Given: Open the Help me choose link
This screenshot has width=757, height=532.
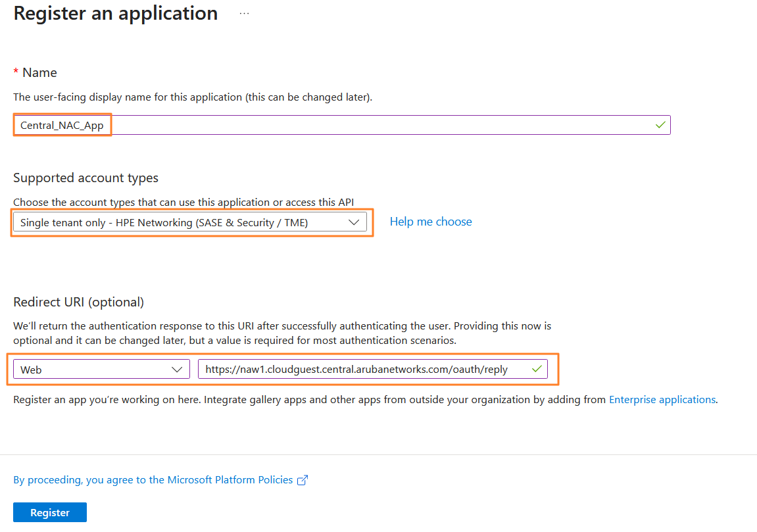Looking at the screenshot, I should coord(431,222).
